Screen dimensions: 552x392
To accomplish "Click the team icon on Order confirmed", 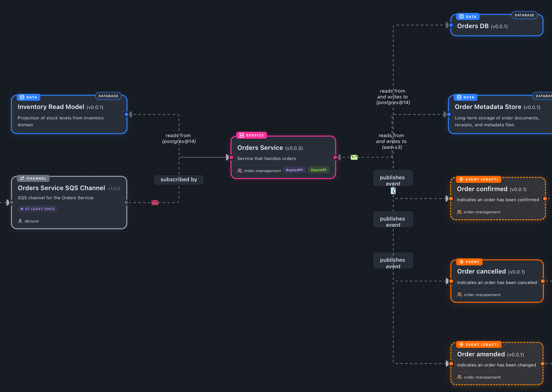I will (x=459, y=212).
